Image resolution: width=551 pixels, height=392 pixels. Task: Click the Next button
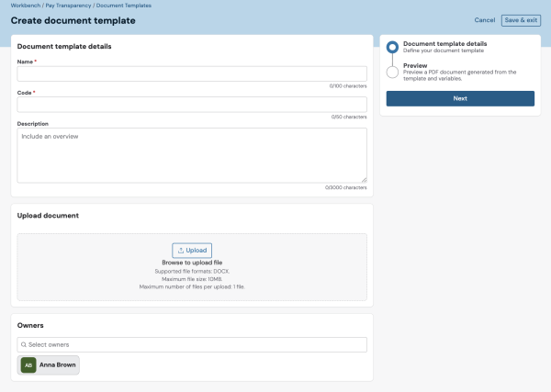click(460, 98)
